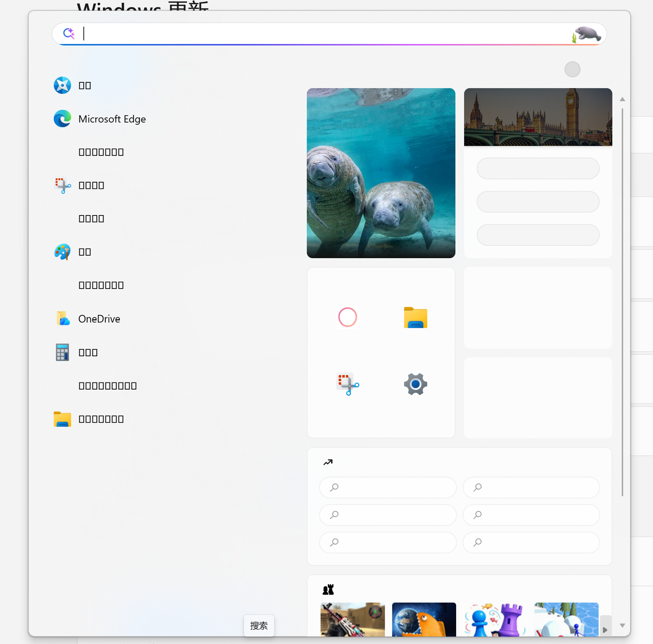This screenshot has width=653, height=644.
Task: Launch Snipping Tool from the quick tiles
Action: point(348,384)
